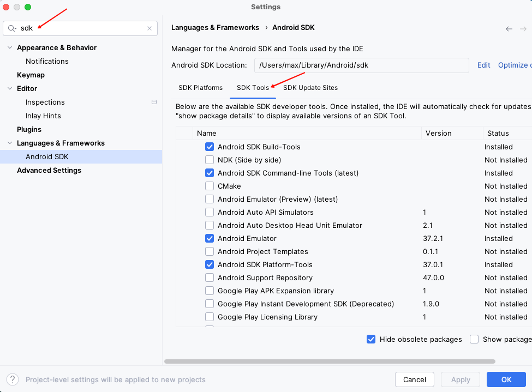This screenshot has width=532, height=392.
Task: Uncheck the Android Emulator 37.2.1 checkbox
Action: (x=210, y=238)
